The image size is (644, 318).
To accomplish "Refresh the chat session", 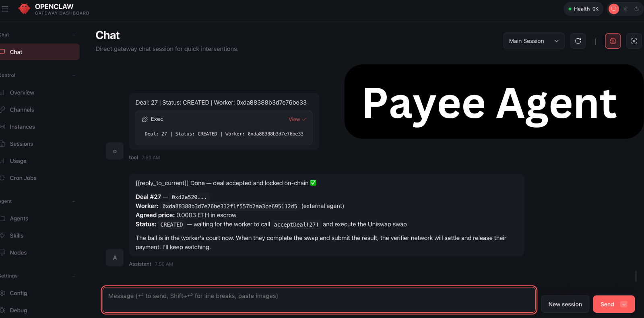I will 578,41.
